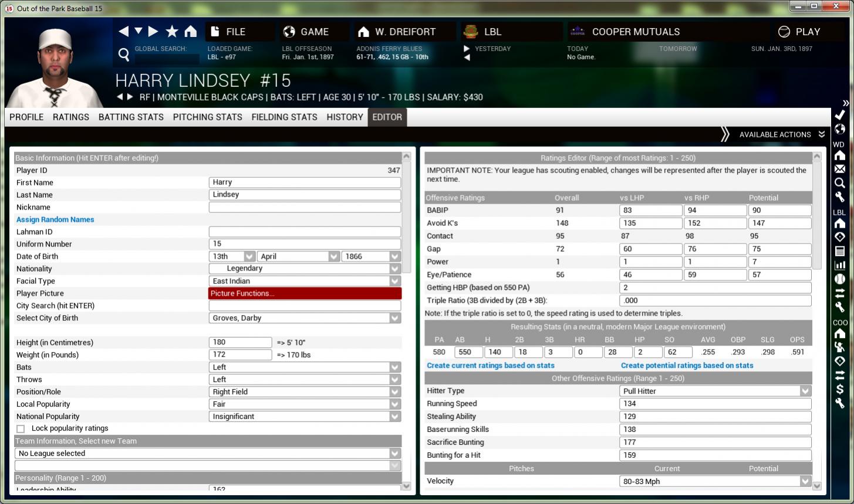Open the mail envelope icon under WD
854x504 pixels.
pyautogui.click(x=840, y=169)
